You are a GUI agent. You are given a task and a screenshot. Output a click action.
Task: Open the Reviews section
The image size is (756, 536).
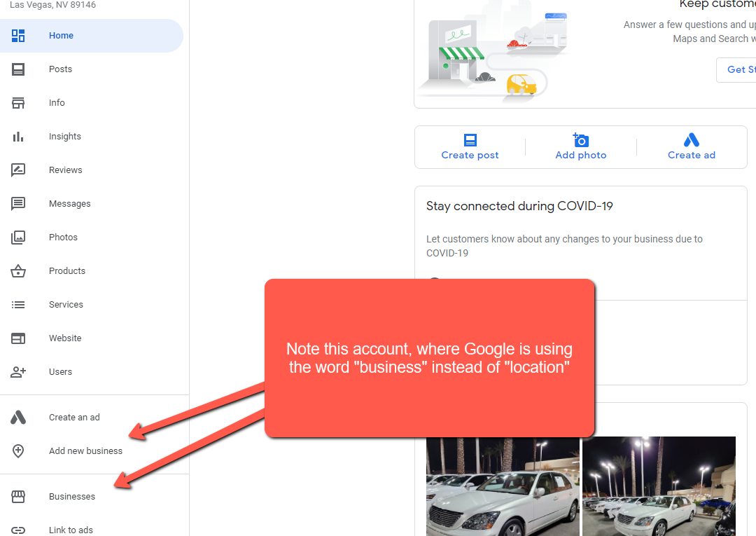tap(66, 170)
